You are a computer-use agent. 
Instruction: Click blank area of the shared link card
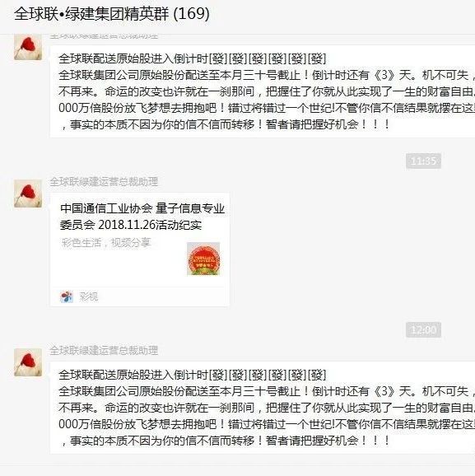click(x=121, y=267)
